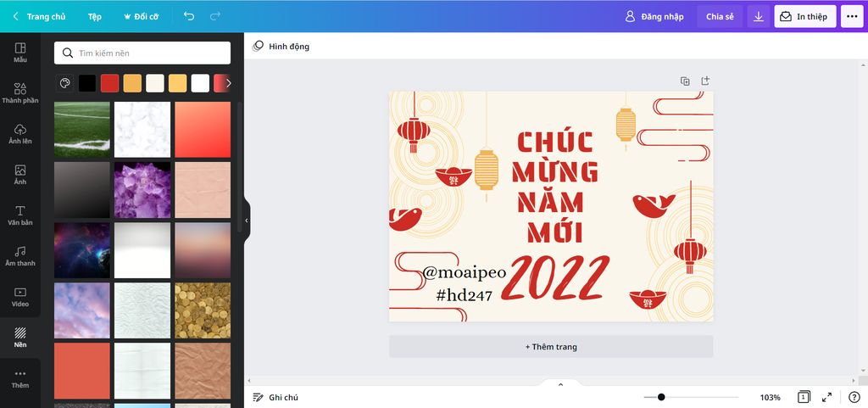Select the pink-purple clouds background

(x=82, y=310)
